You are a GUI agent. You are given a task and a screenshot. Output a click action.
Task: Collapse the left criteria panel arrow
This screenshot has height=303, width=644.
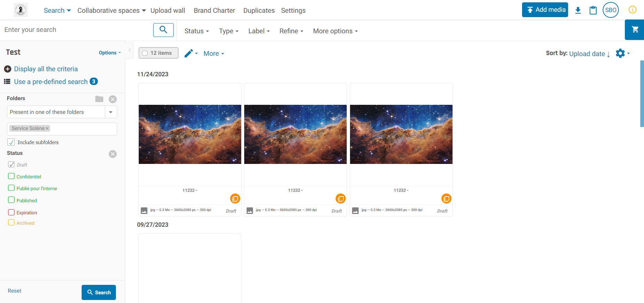pyautogui.click(x=130, y=50)
